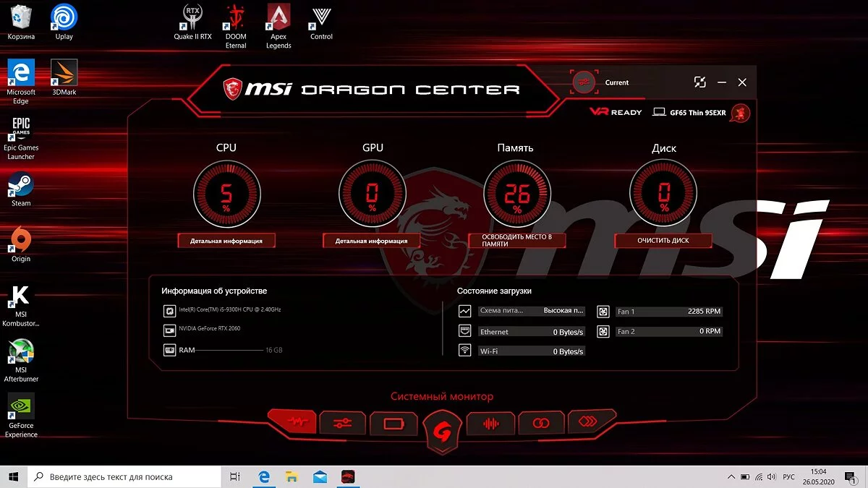Select the MSI Kombustor desktop shortcut
Image resolution: width=868 pixels, height=488 pixels.
coord(21,304)
